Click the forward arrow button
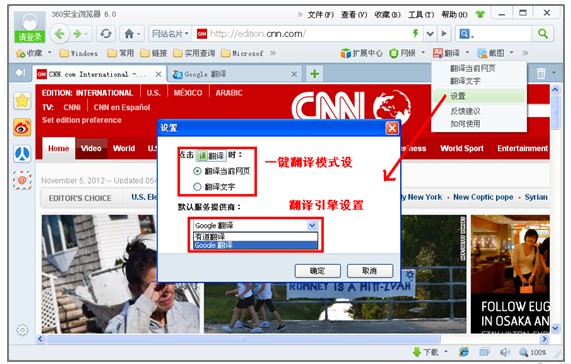Viewport: 571px width, 364px height. (x=77, y=34)
